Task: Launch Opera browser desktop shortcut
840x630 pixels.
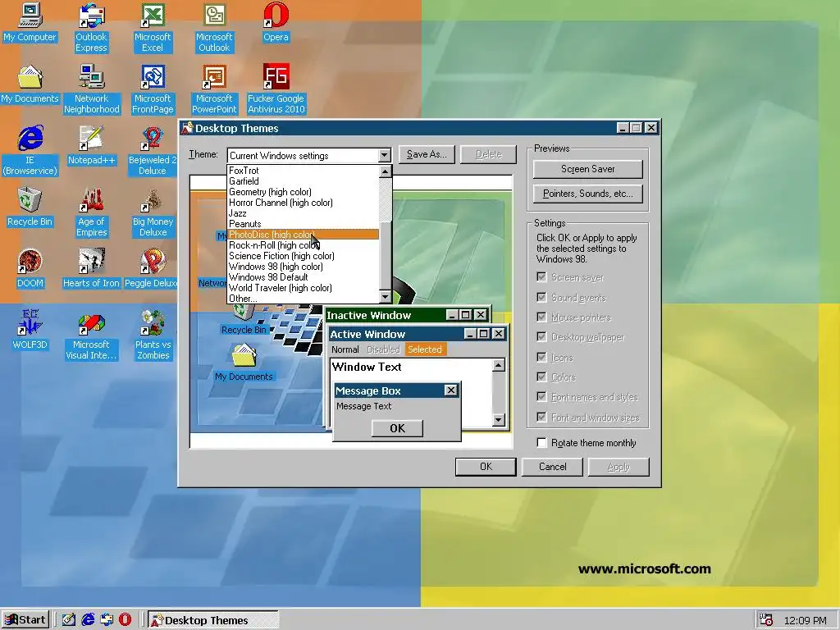Action: 276,22
